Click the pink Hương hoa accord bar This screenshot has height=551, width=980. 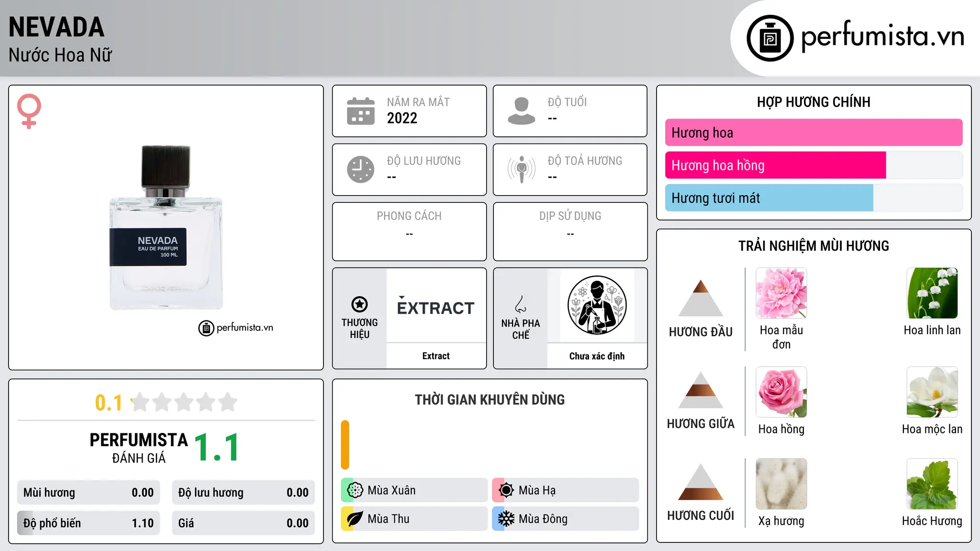[x=813, y=132]
